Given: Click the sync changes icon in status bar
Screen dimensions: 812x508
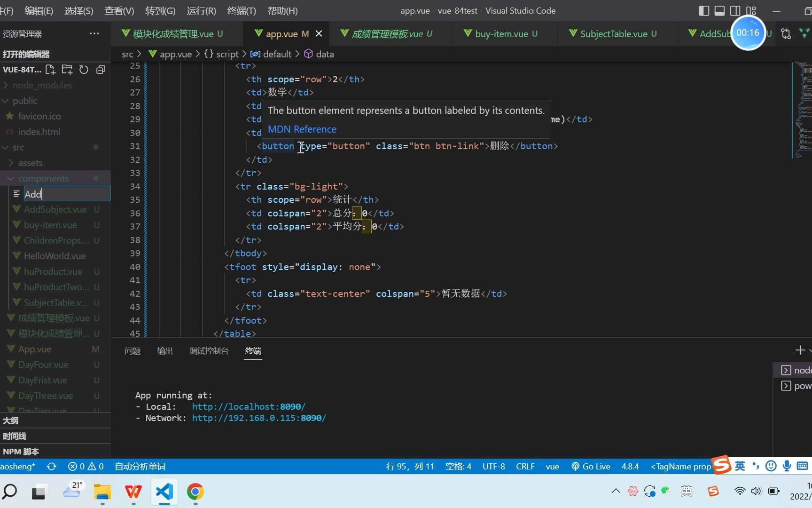Looking at the screenshot, I should [52, 466].
